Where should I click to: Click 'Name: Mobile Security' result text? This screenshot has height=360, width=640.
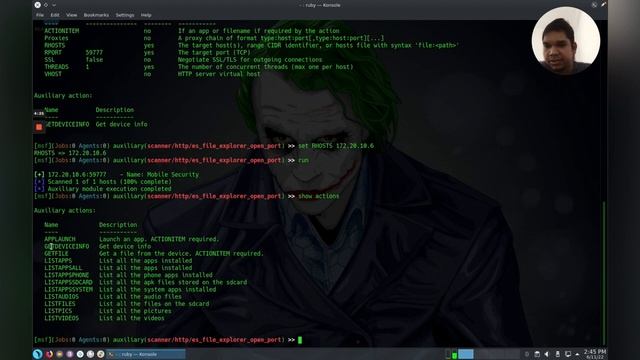click(162, 175)
